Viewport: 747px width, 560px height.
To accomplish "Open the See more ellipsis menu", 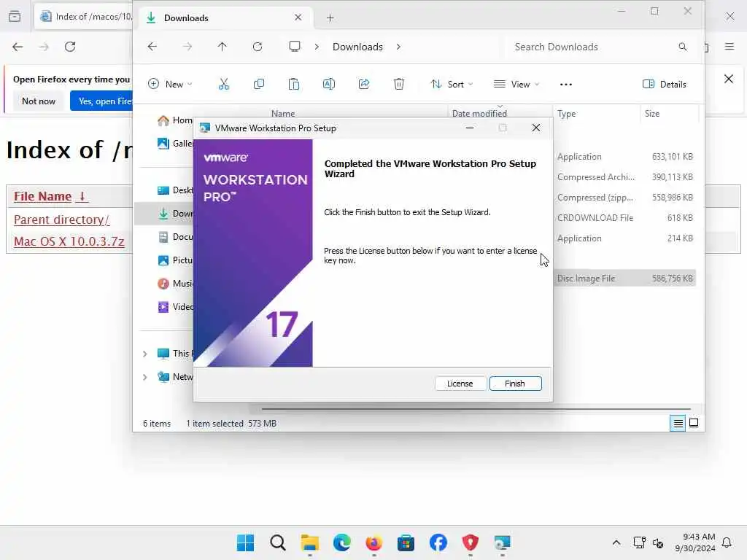I will tap(566, 85).
